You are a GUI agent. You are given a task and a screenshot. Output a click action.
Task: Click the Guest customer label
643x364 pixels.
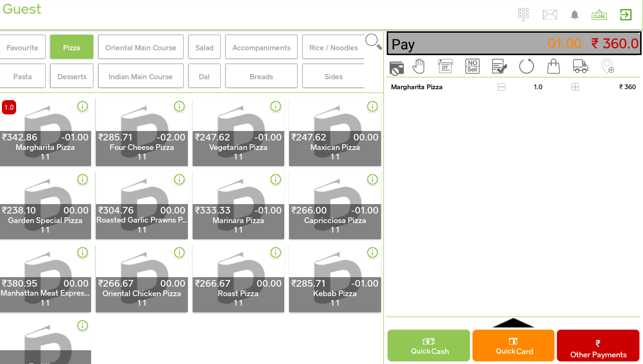22,9
